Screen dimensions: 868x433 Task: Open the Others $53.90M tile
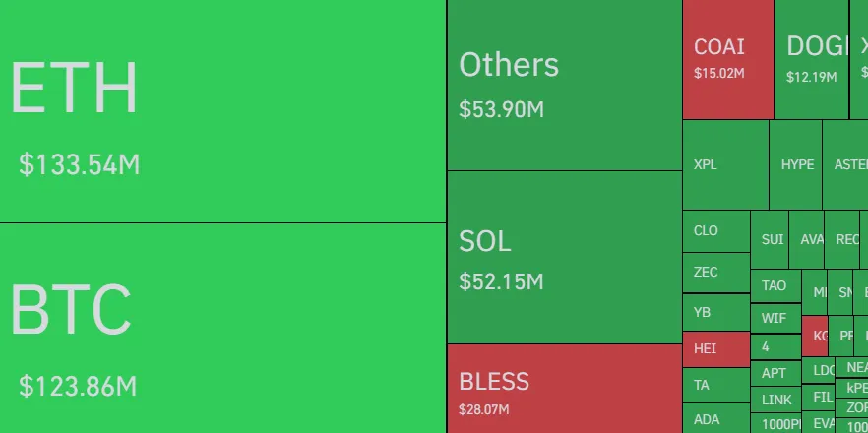tap(564, 86)
